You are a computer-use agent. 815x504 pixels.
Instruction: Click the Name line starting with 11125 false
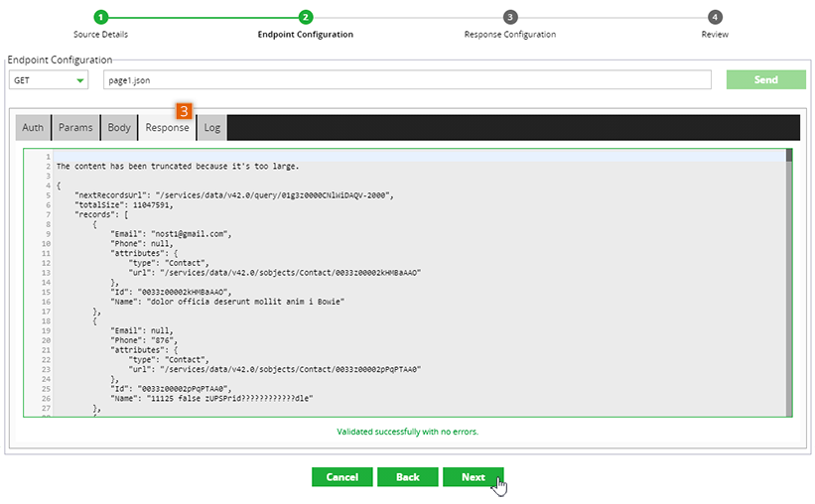211,399
